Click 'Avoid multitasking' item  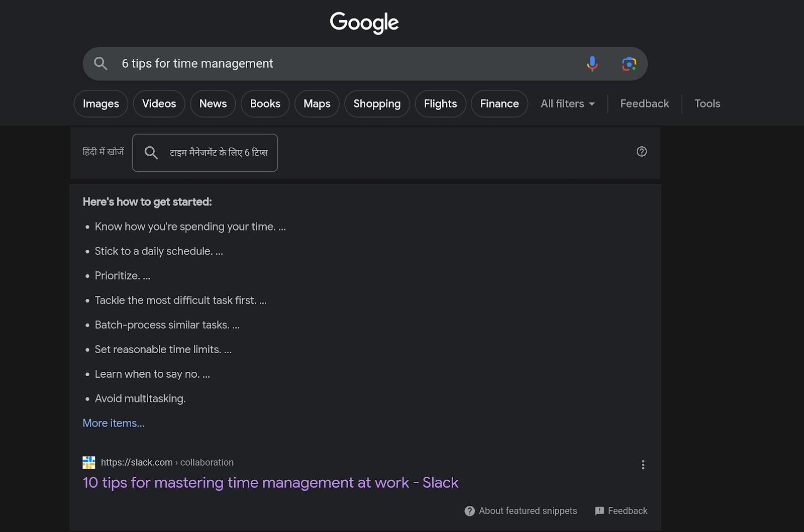click(140, 399)
